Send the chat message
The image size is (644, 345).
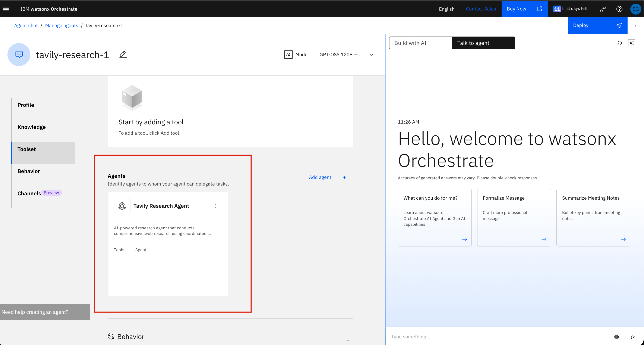coord(632,336)
